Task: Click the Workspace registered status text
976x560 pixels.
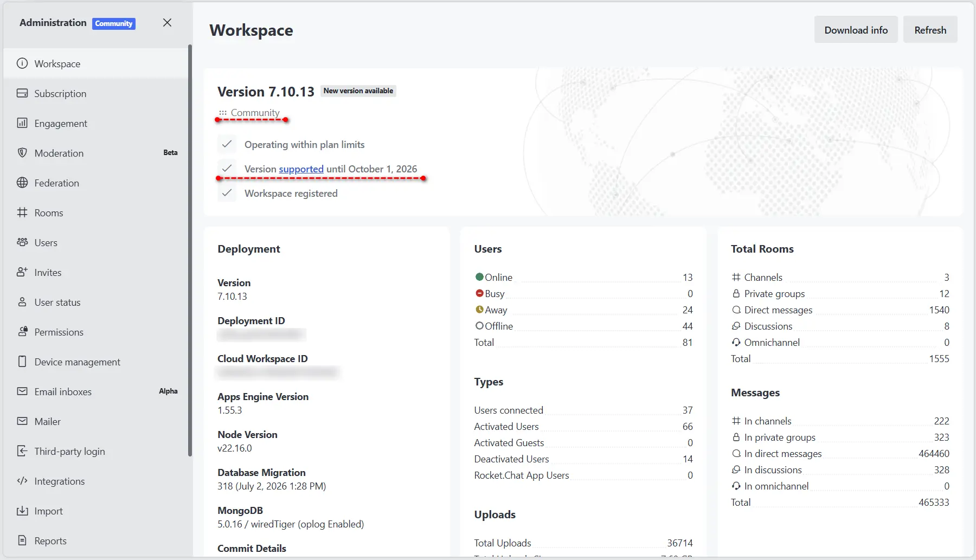Action: [x=291, y=194]
